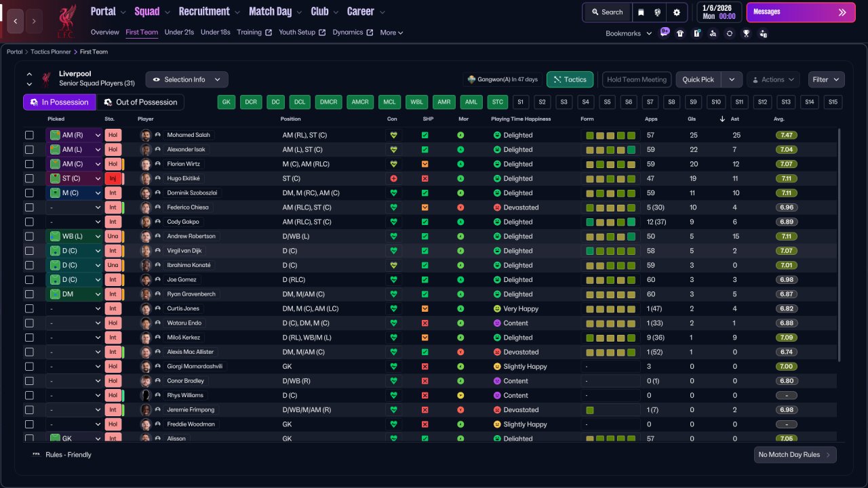This screenshot has width=868, height=488.
Task: Open the Actions dropdown
Action: (x=773, y=79)
